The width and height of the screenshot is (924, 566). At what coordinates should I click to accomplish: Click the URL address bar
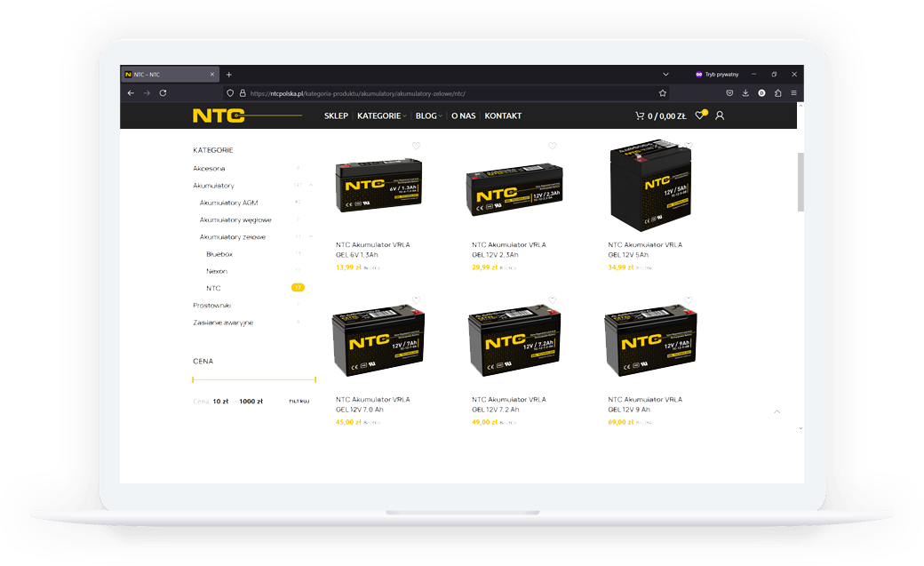click(x=446, y=93)
